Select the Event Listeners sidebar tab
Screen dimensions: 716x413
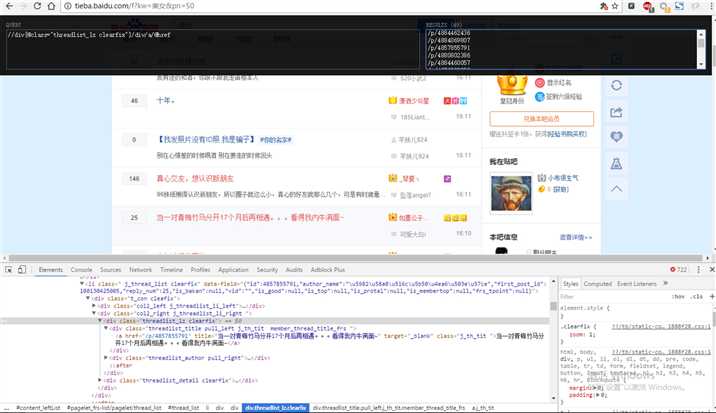pos(637,284)
